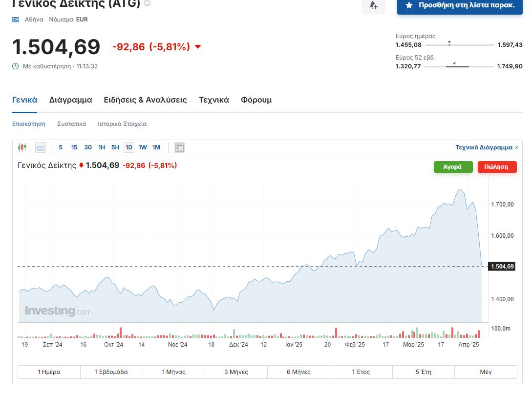Switch to Ιστορικά Στοιχεία sub-tab

(122, 124)
